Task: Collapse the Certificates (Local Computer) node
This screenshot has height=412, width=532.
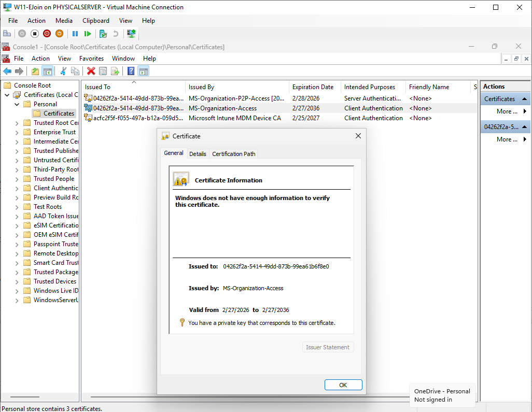Action: tap(7, 95)
